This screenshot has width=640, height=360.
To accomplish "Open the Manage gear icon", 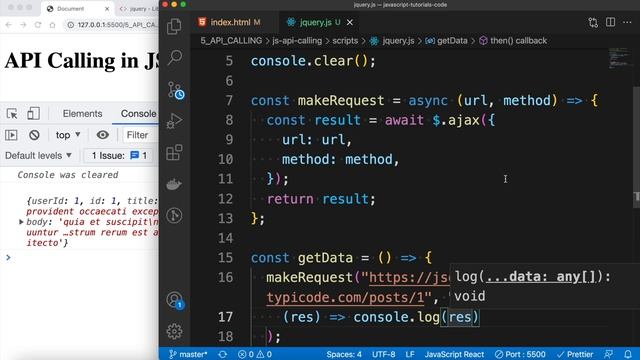I will (174, 331).
